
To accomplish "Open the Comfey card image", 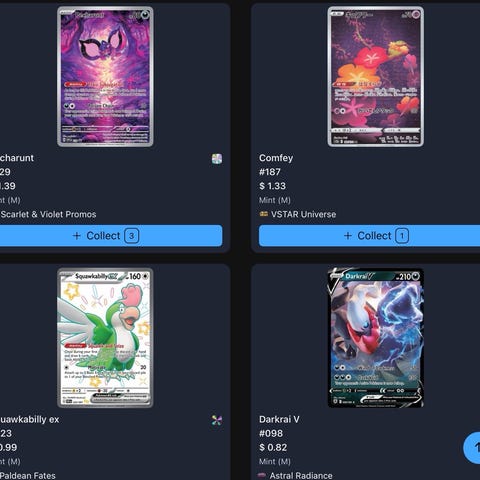I will 376,77.
